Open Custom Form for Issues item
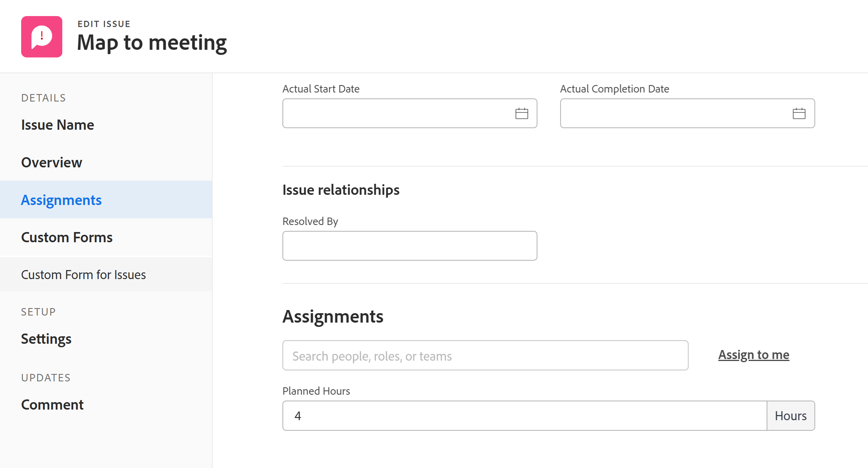 [x=83, y=274]
